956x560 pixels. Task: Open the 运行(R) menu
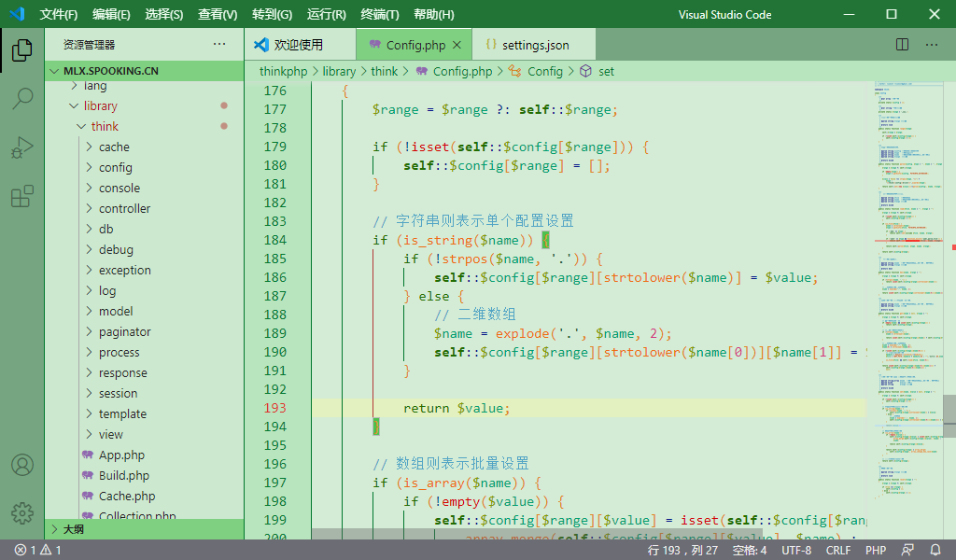click(x=326, y=14)
